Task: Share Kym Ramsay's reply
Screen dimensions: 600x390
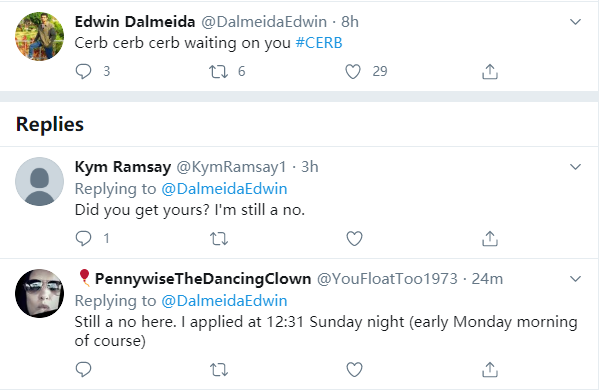Action: tap(490, 239)
